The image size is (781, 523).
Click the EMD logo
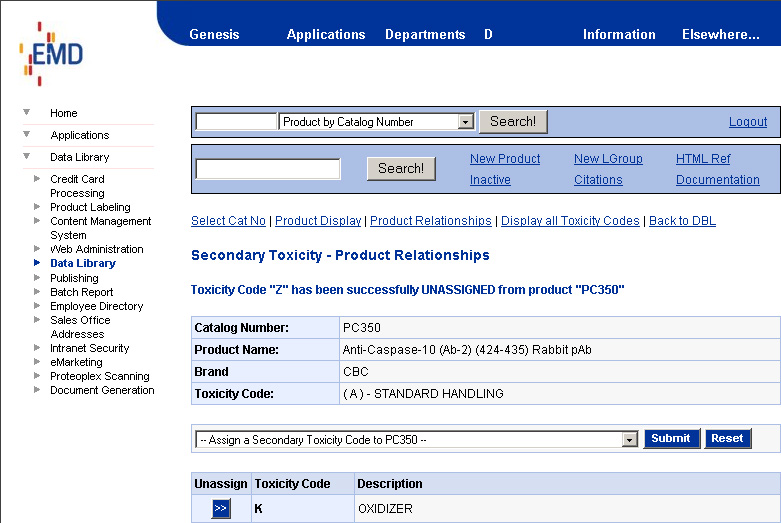click(x=51, y=53)
